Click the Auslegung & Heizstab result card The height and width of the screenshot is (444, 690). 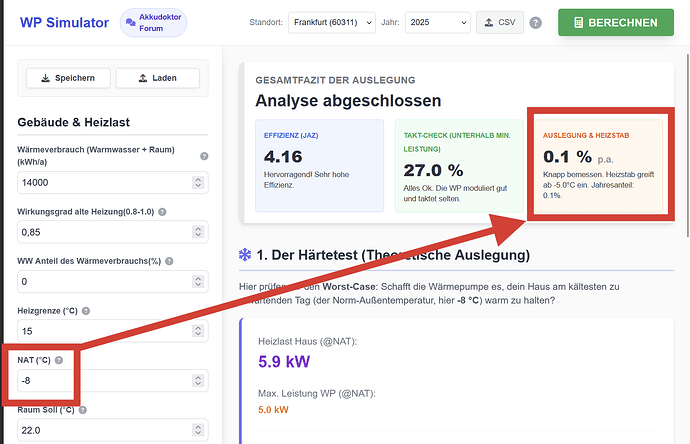tap(598, 166)
